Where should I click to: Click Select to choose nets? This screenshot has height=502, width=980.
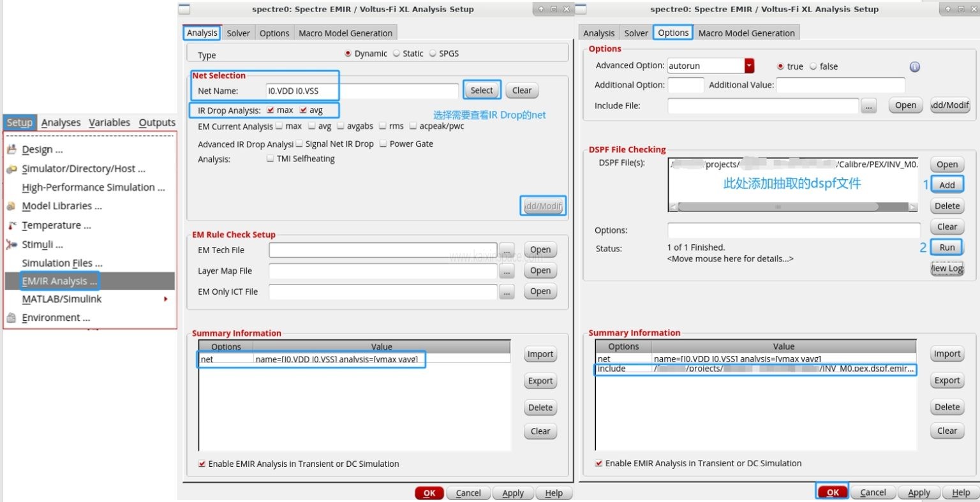click(481, 90)
